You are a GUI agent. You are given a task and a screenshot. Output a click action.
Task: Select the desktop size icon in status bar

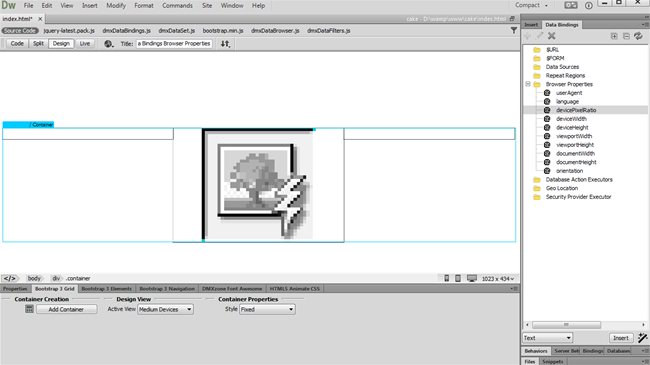(472, 278)
